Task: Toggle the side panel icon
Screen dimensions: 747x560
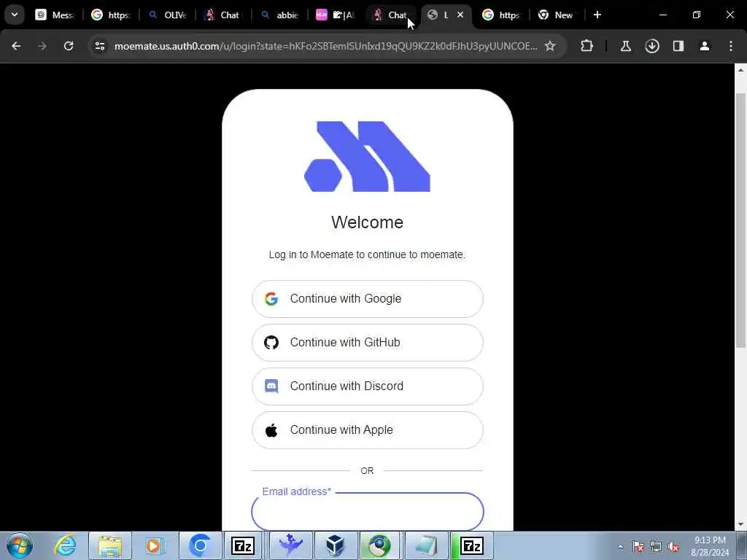Action: click(x=678, y=46)
